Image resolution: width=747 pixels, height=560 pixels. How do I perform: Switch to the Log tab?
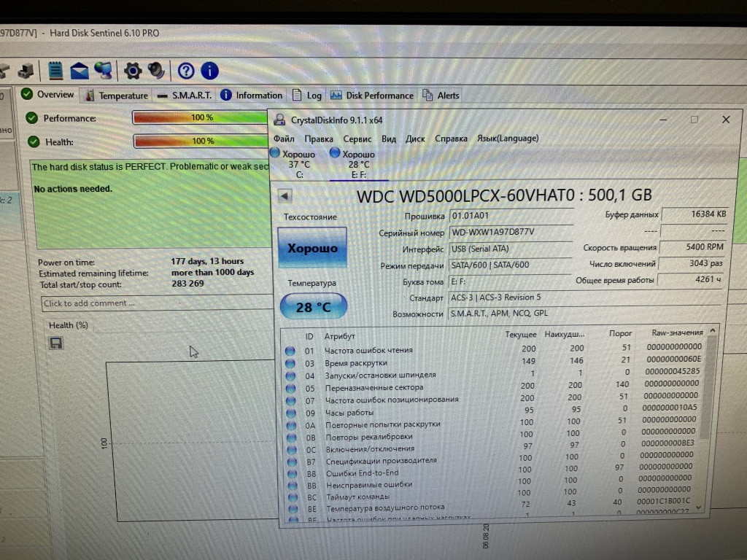pos(307,96)
